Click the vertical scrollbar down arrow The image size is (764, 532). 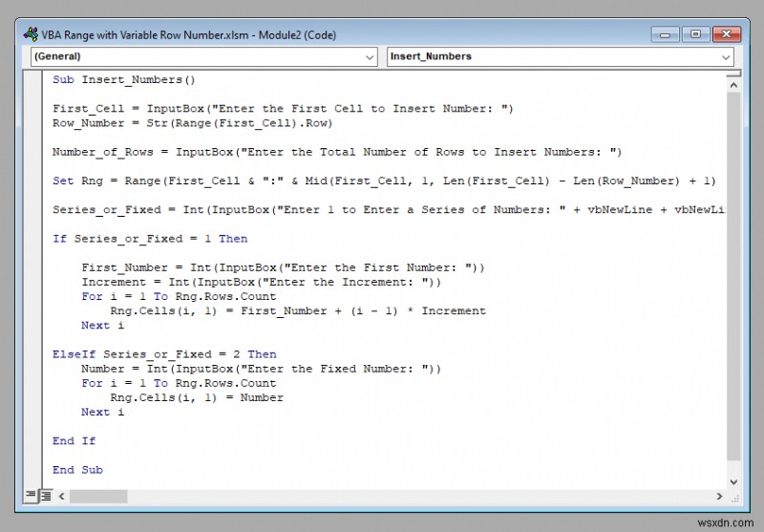[x=733, y=481]
